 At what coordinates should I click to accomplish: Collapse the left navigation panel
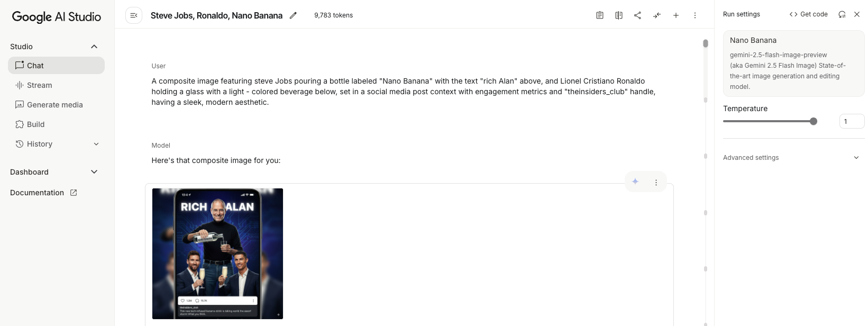coord(134,15)
